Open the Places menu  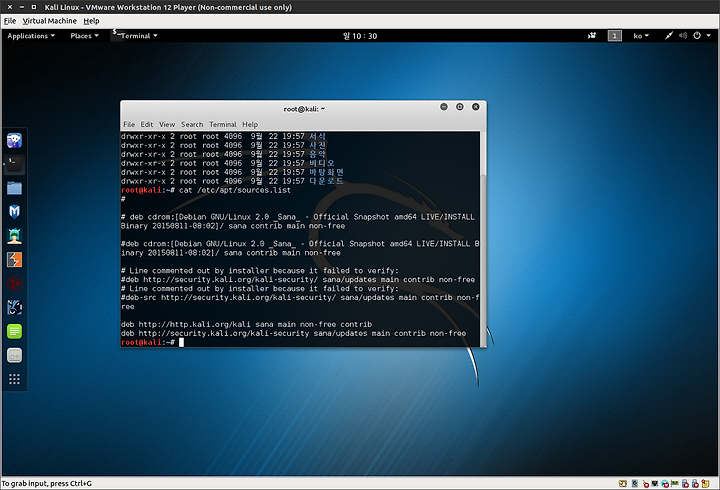[x=84, y=36]
